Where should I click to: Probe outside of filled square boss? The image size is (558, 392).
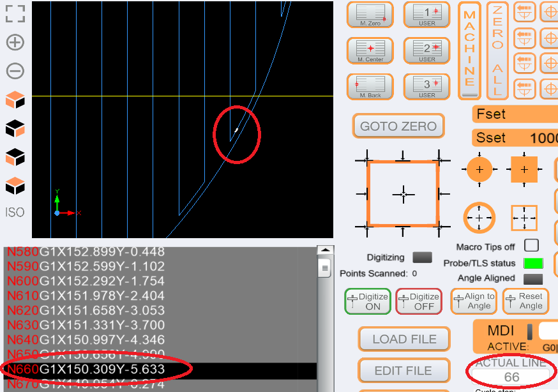pos(524,169)
